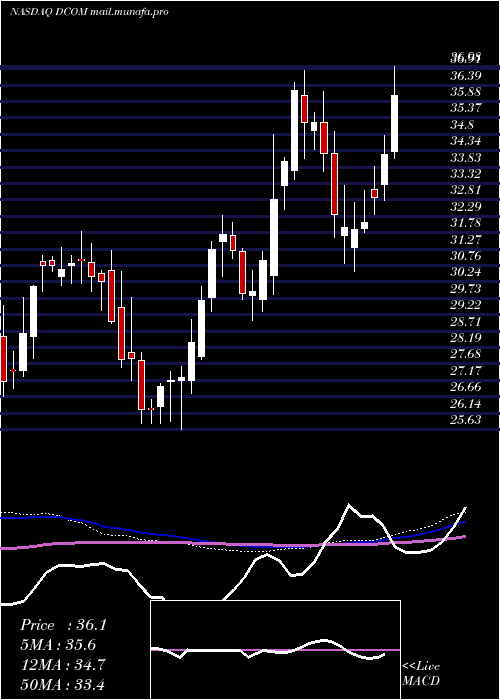Select the 28.71 price axis label
The height and width of the screenshot is (700, 500).
coord(466,321)
